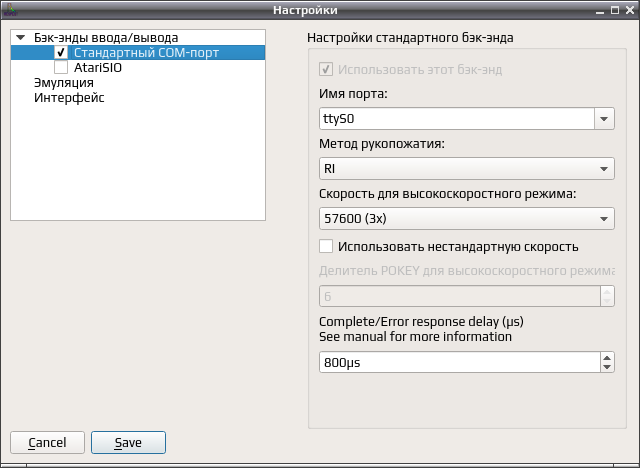Collapse the Бэк-энды ввода/вывода tree node

click(20, 38)
